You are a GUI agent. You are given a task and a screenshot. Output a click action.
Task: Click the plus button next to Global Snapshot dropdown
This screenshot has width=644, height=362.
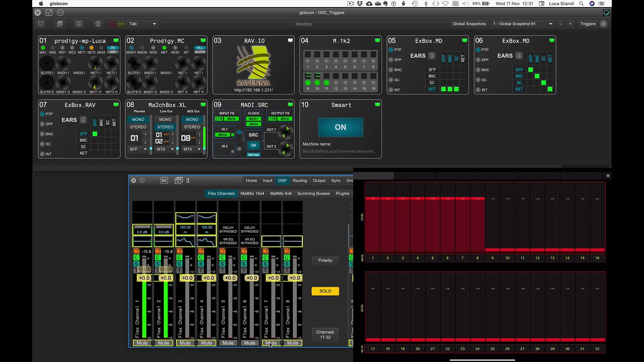tap(570, 24)
